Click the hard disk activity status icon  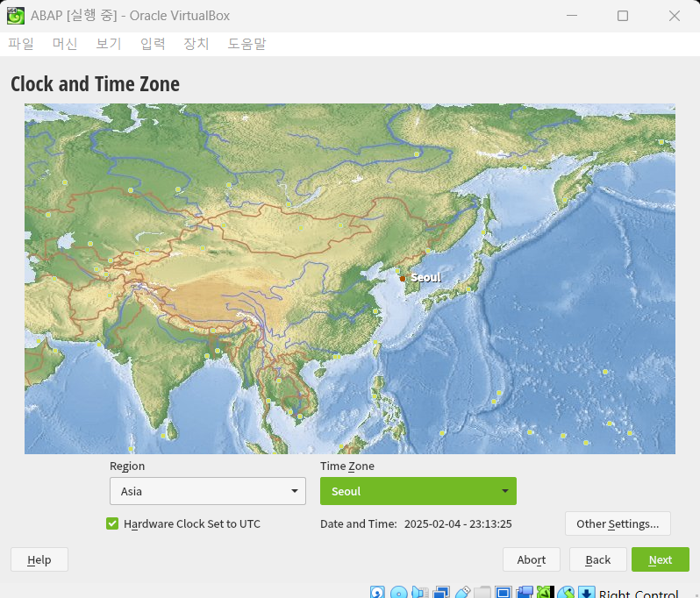tap(377, 592)
